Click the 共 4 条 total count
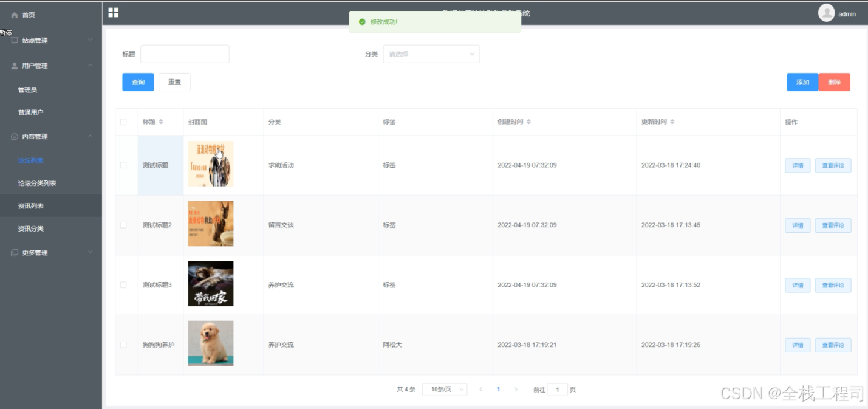This screenshot has height=409, width=868. pyautogui.click(x=406, y=390)
